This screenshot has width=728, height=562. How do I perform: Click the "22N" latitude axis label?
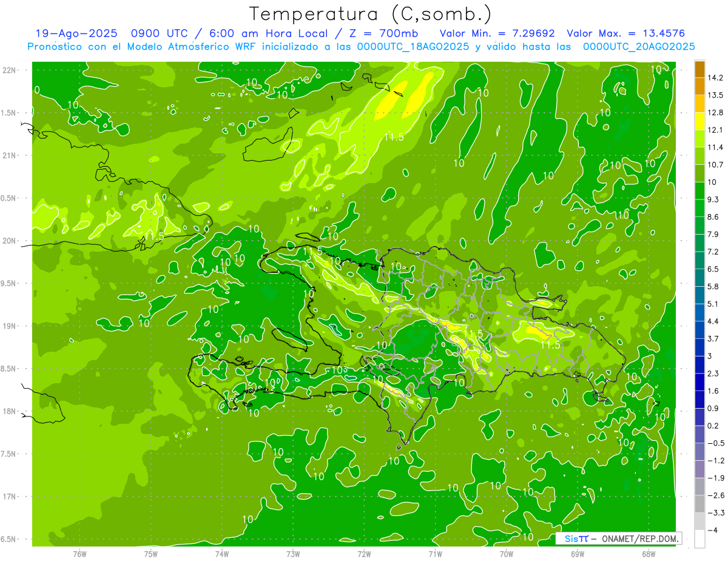pos(9,70)
